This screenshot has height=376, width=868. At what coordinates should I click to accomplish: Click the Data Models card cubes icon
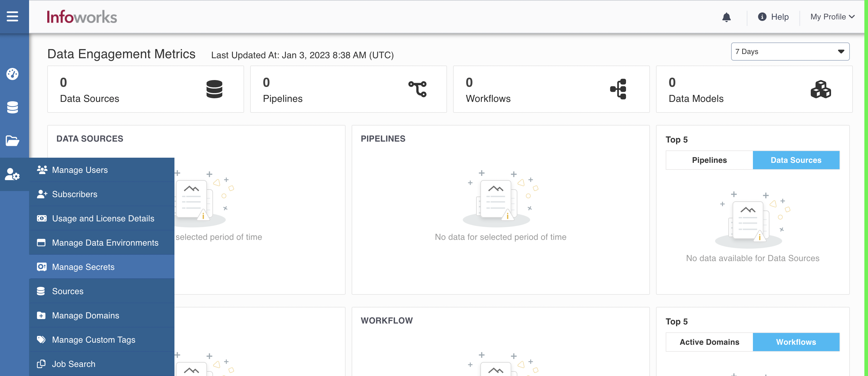pos(821,89)
